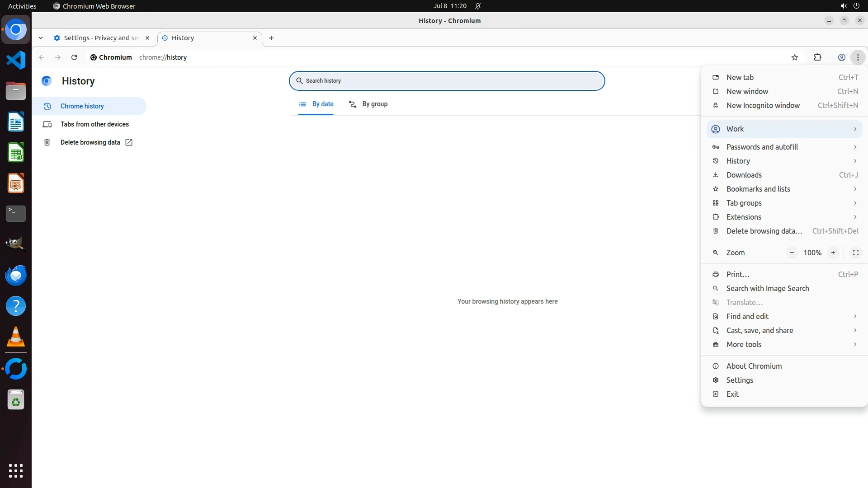This screenshot has width=868, height=488.
Task: Click the profile avatar icon in toolbar
Action: [841, 57]
